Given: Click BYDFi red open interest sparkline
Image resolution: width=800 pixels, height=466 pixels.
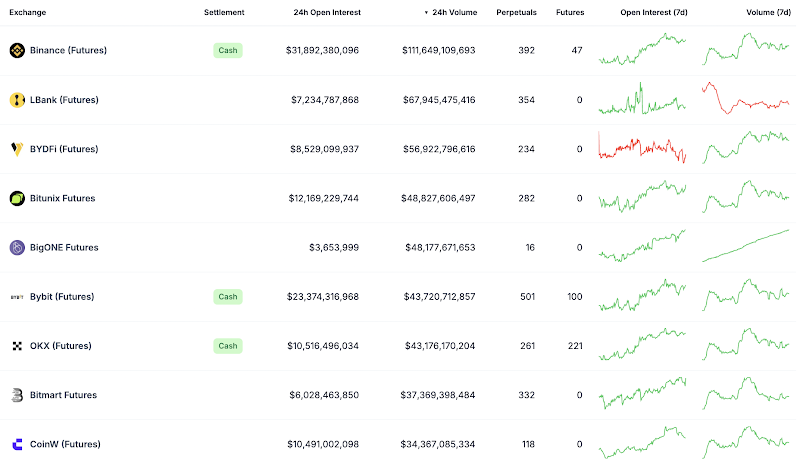Looking at the screenshot, I should tap(642, 148).
